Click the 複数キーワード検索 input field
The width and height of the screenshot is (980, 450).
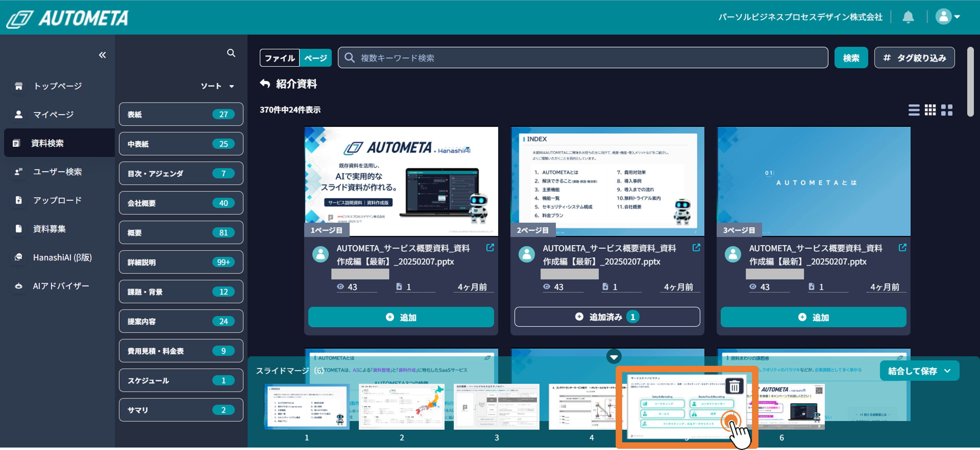[x=583, y=58]
